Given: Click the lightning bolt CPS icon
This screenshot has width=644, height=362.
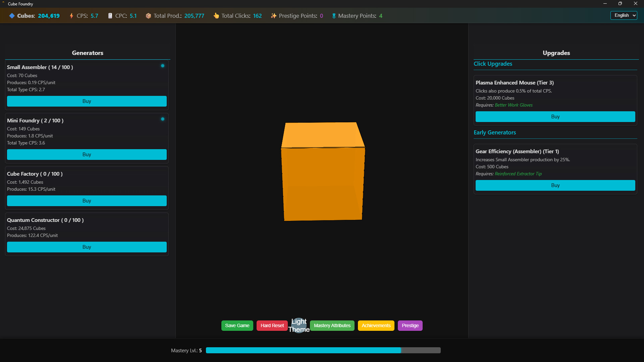Looking at the screenshot, I should [71, 15].
